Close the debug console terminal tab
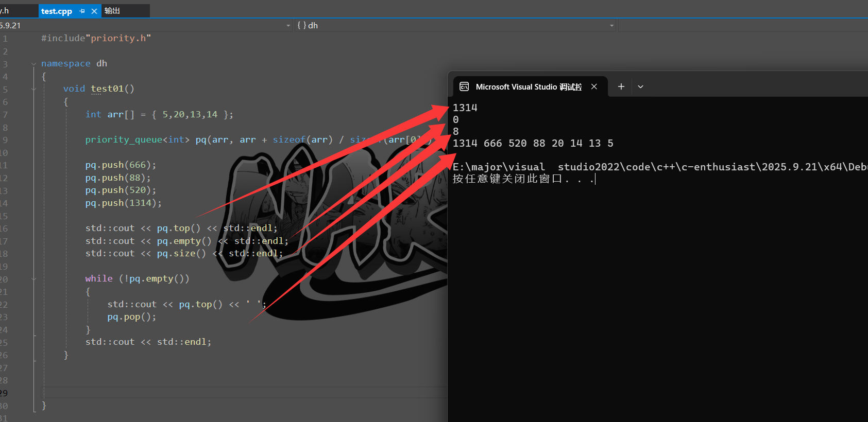Viewport: 868px width, 422px height. [594, 86]
